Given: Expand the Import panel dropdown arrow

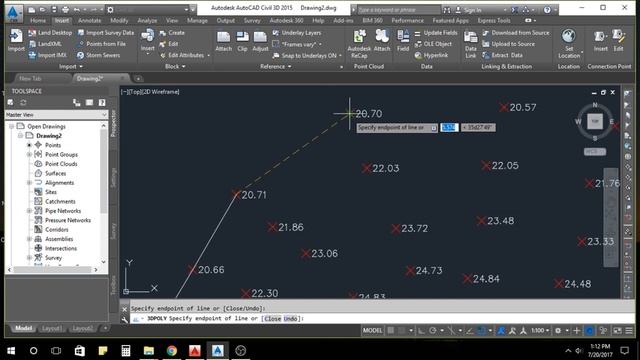Looking at the screenshot, I should pos(81,67).
